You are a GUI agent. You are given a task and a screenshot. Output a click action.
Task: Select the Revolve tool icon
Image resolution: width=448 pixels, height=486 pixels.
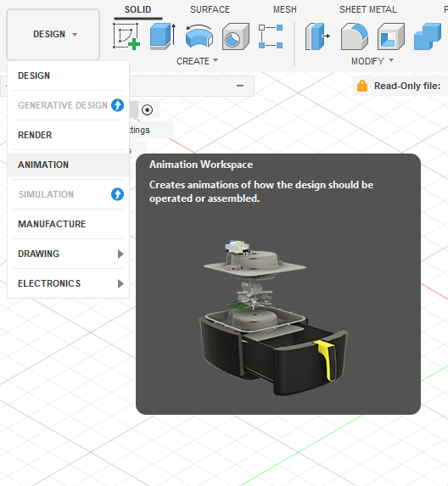pos(199,36)
